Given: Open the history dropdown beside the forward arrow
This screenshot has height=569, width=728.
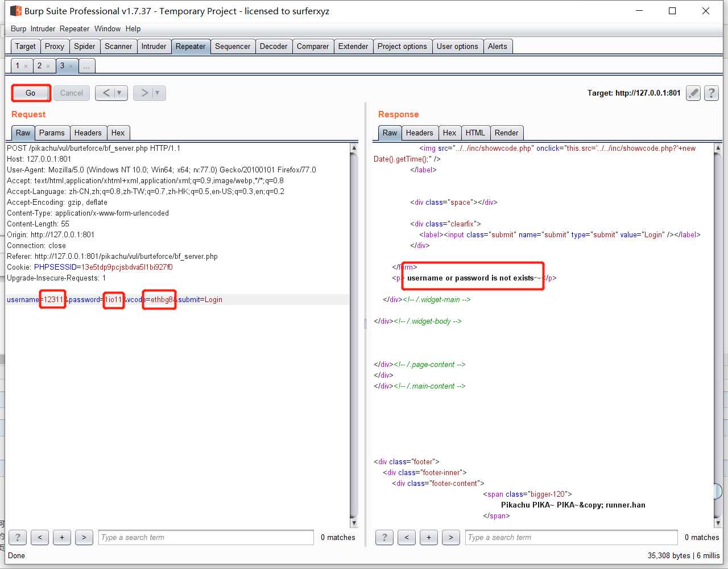Looking at the screenshot, I should pos(158,93).
